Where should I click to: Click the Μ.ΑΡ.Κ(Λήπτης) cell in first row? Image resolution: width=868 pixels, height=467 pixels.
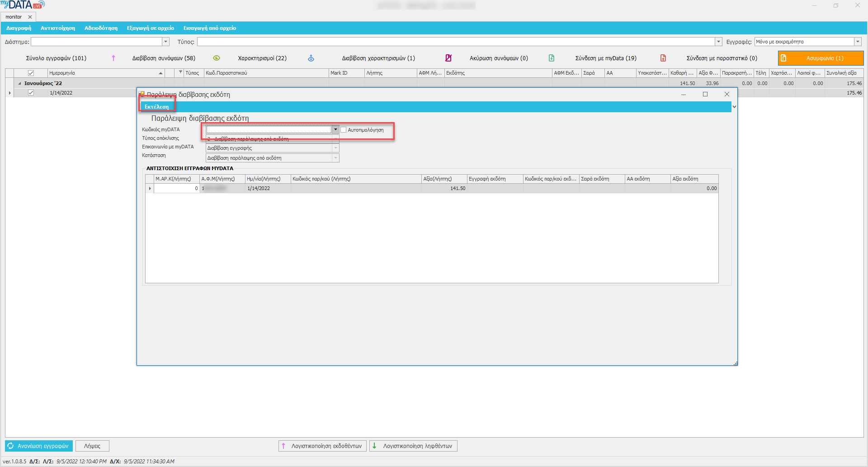tap(176, 189)
